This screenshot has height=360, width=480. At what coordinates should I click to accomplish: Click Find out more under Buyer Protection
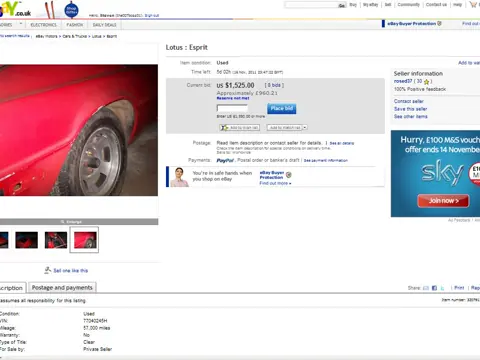(x=275, y=183)
